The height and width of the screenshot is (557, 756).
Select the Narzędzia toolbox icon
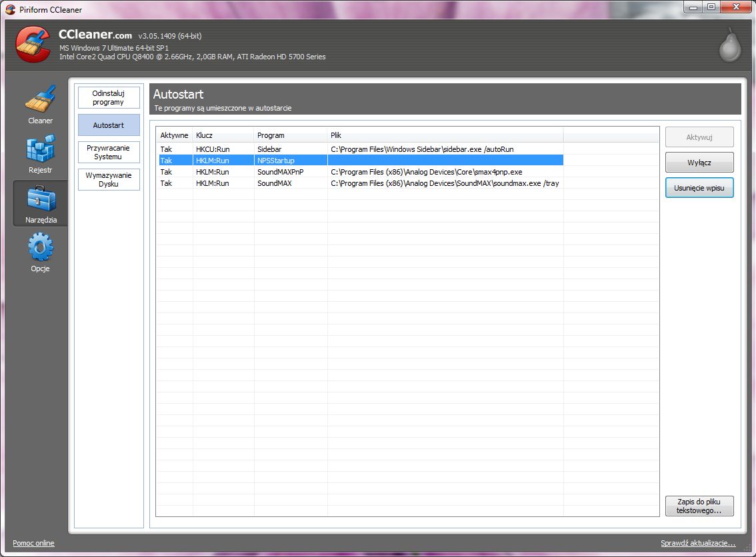[41, 198]
